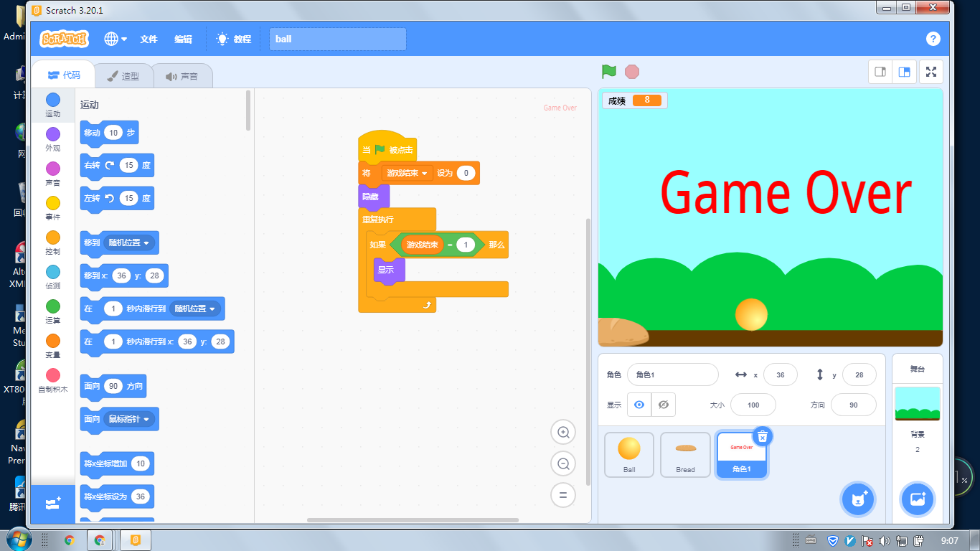Delete sprite 角色1 with the trash icon

763,436
